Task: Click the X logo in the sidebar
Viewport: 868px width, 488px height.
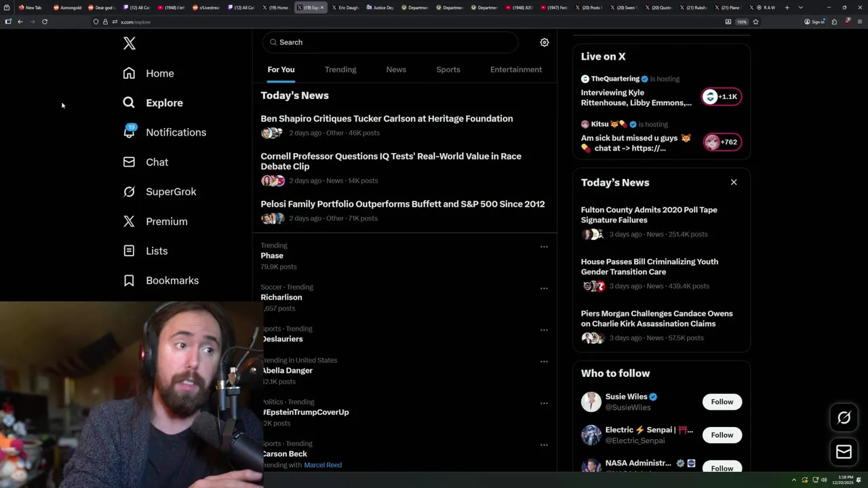Action: pos(130,43)
